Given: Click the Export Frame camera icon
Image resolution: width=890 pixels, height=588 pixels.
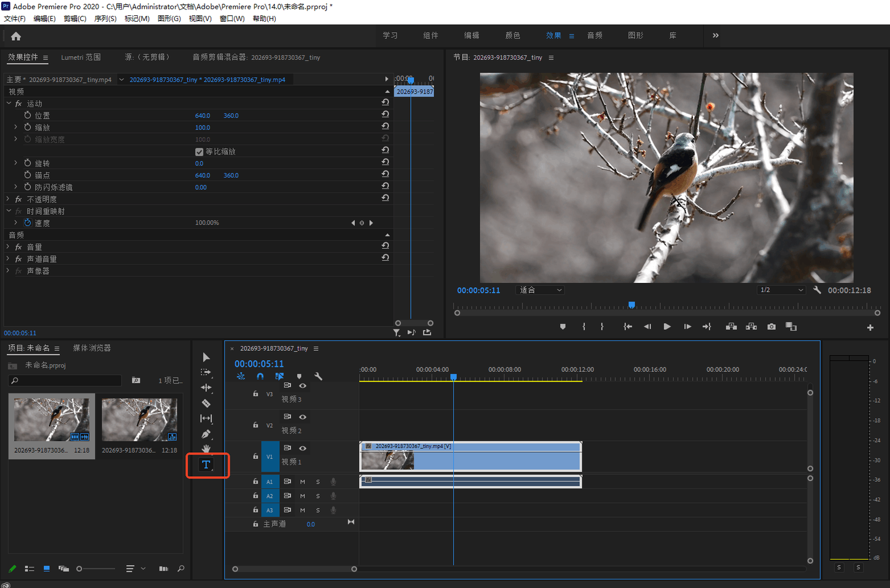Looking at the screenshot, I should point(771,327).
